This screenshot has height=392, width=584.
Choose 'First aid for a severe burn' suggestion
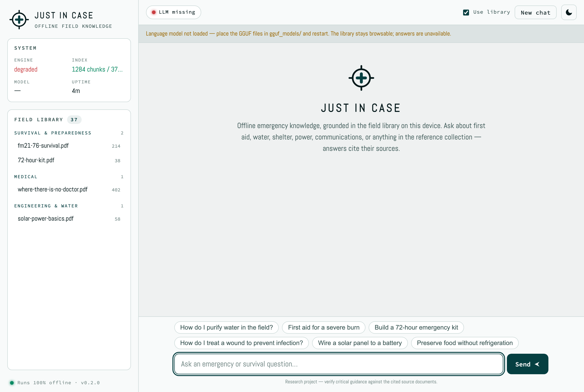[323, 328]
